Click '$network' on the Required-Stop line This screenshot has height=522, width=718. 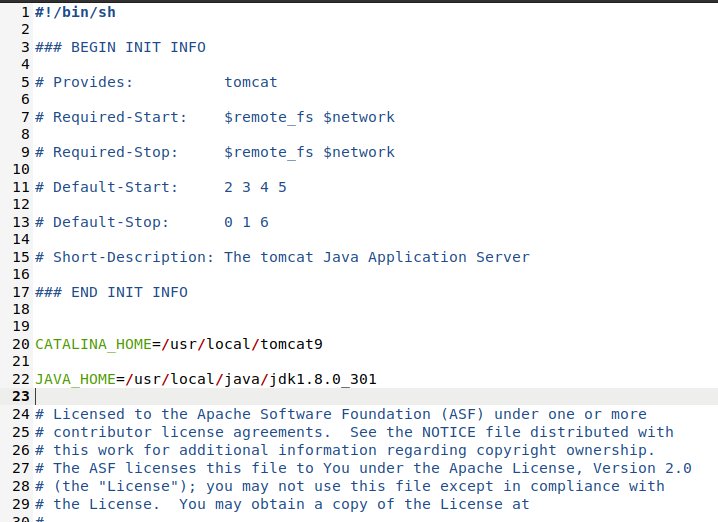[x=359, y=152]
